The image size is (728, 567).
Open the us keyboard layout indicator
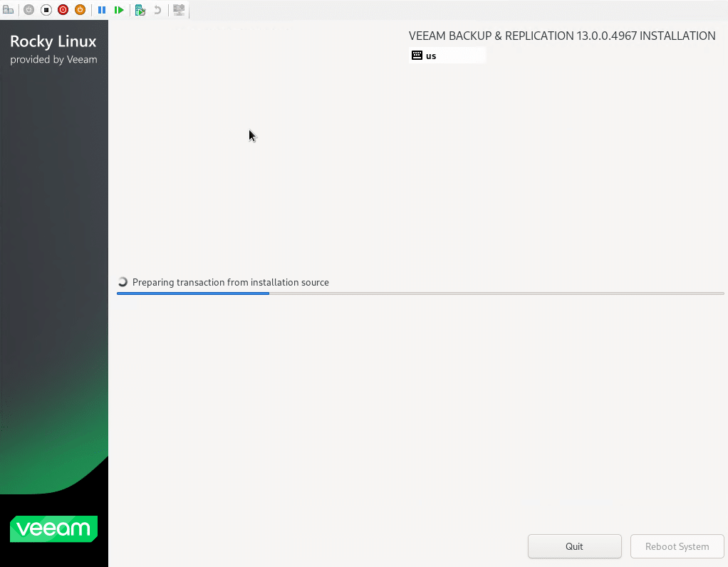point(447,56)
